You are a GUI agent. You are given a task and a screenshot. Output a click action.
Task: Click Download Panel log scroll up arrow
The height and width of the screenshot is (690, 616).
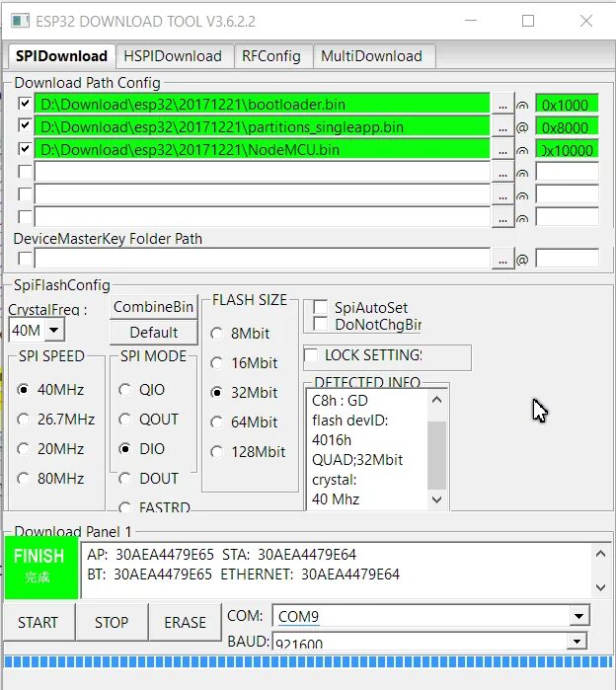click(600, 554)
